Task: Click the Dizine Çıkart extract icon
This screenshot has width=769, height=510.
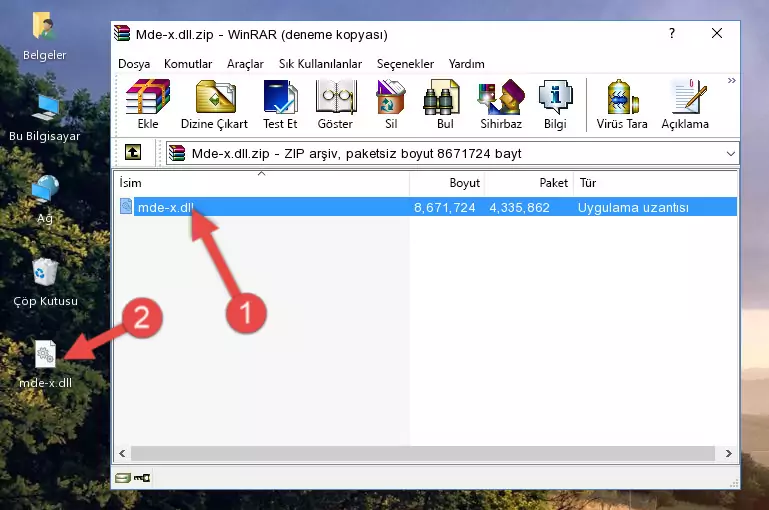Action: [x=214, y=104]
